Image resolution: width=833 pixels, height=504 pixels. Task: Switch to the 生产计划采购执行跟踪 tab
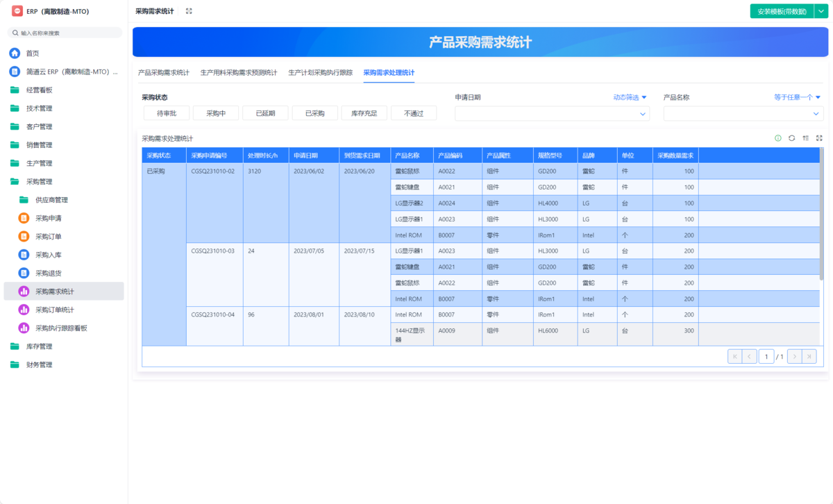pyautogui.click(x=320, y=73)
